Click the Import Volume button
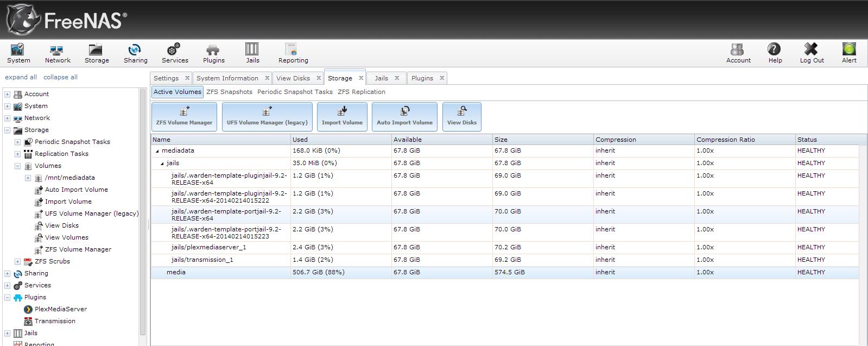Viewport: 868px width, 346px height. (342, 117)
